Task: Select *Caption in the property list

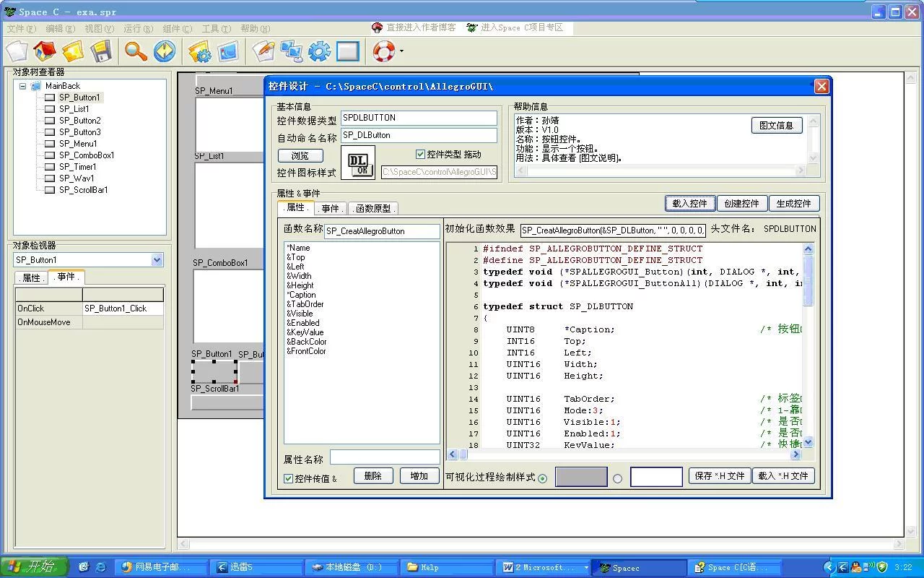Action: [301, 295]
